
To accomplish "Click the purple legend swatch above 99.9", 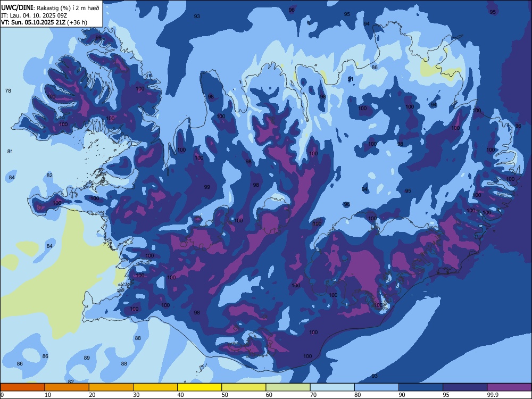I will (x=509, y=387).
